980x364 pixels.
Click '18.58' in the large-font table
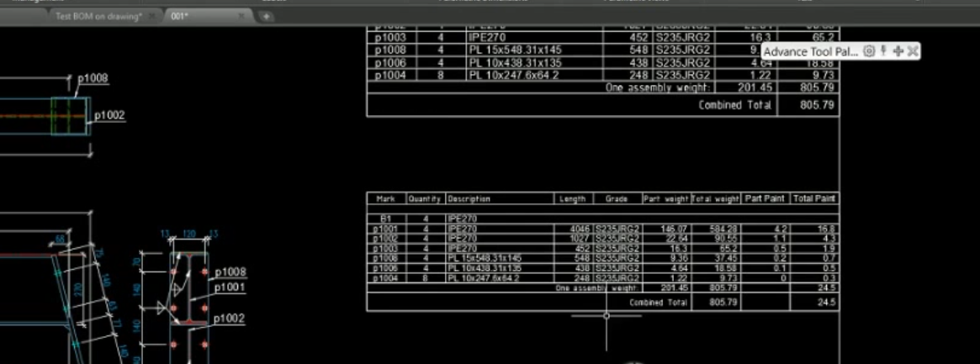coord(820,63)
